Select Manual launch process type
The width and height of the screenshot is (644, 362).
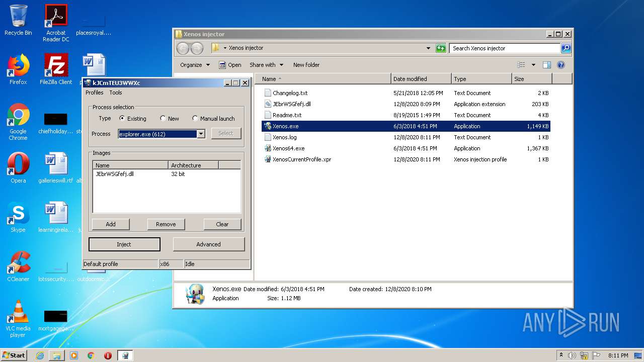tap(214, 119)
